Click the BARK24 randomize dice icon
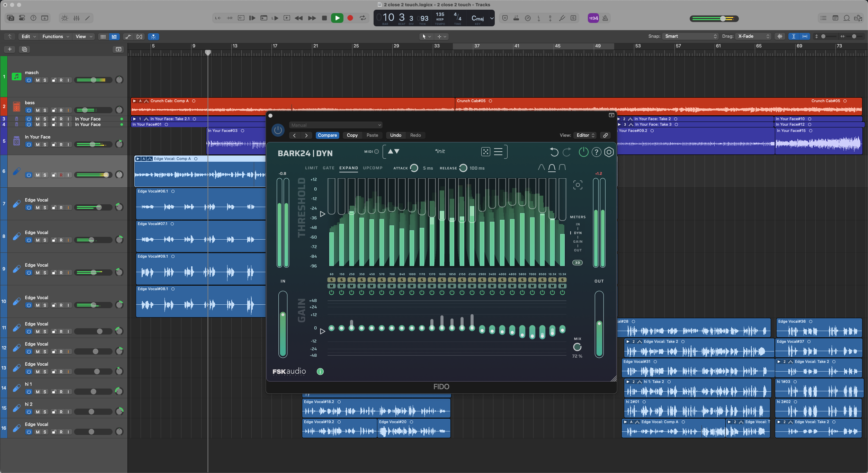This screenshot has width=868, height=473. [485, 152]
